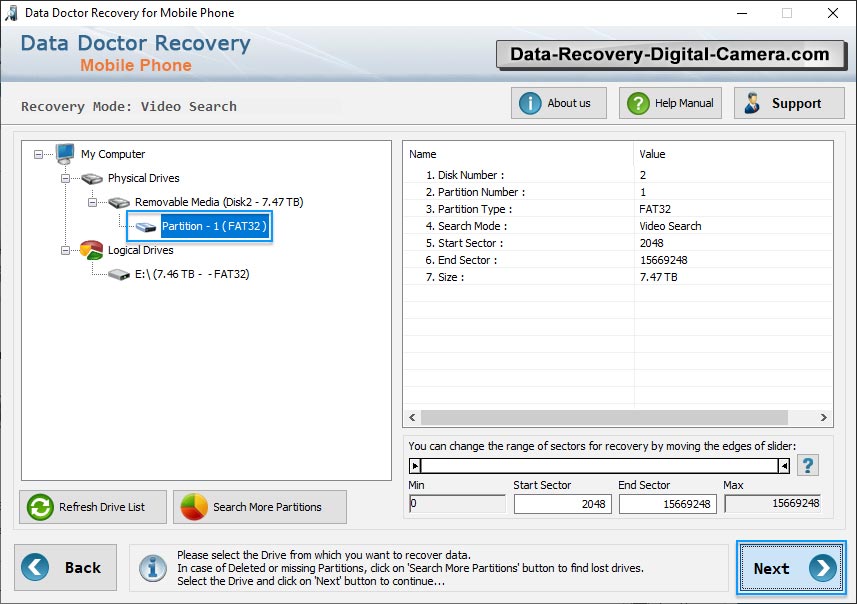Click the Min value field
The height and width of the screenshot is (604, 857).
(x=457, y=503)
